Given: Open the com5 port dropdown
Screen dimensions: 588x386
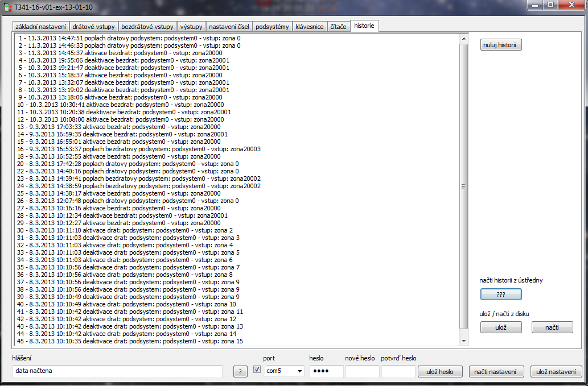Looking at the screenshot, I should (x=284, y=371).
